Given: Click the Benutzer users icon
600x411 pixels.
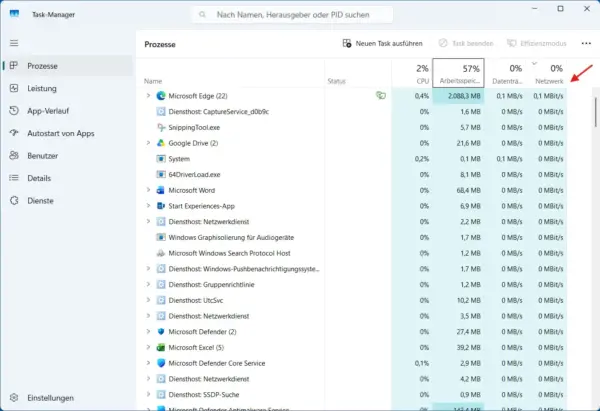Looking at the screenshot, I should [14, 155].
